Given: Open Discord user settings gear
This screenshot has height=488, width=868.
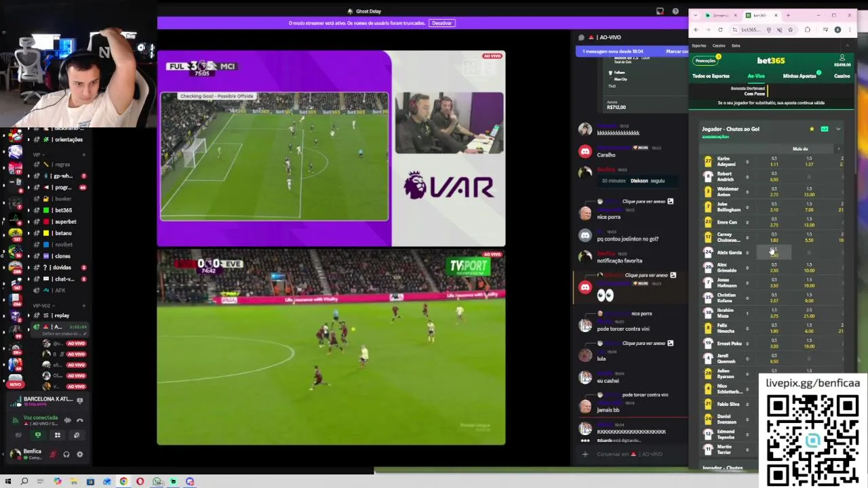Looking at the screenshot, I should click(79, 454).
